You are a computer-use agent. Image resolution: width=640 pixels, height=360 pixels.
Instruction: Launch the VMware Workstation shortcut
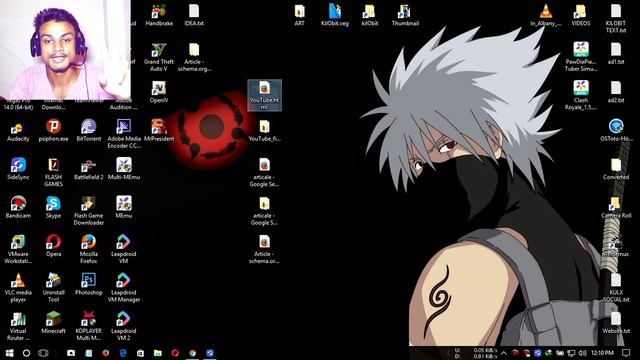(18, 249)
